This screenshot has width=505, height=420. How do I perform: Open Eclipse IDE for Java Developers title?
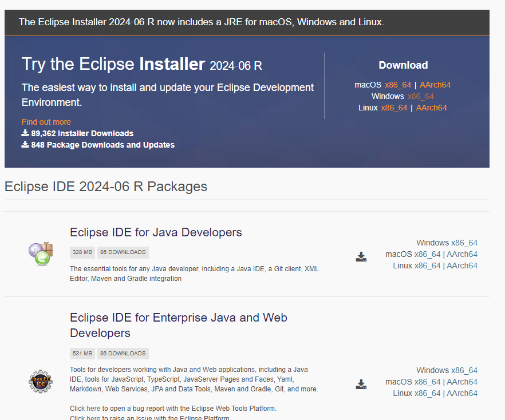(x=156, y=232)
